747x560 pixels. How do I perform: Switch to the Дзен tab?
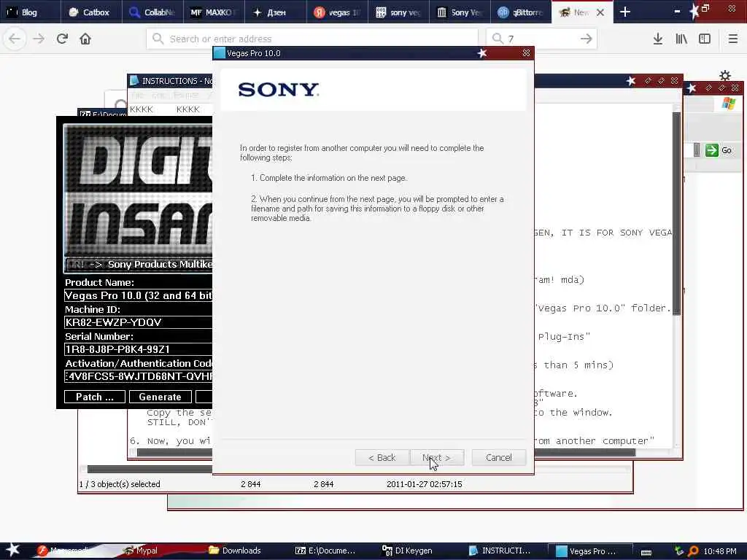point(275,12)
